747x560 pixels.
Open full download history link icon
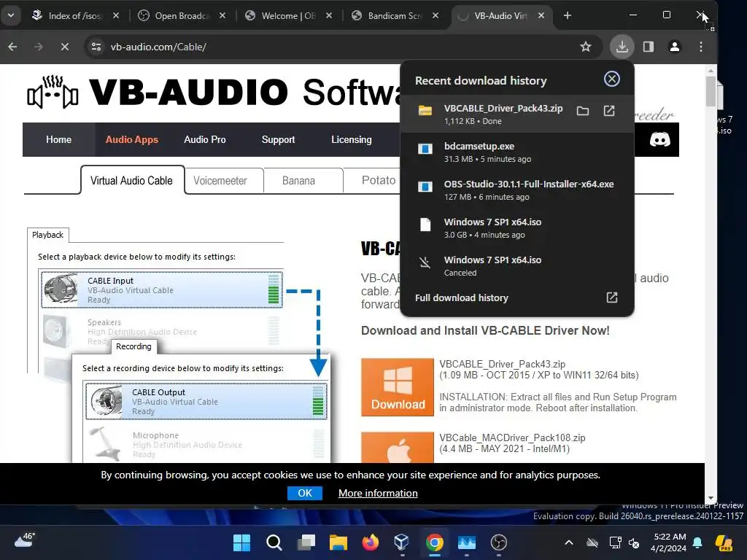[612, 297]
